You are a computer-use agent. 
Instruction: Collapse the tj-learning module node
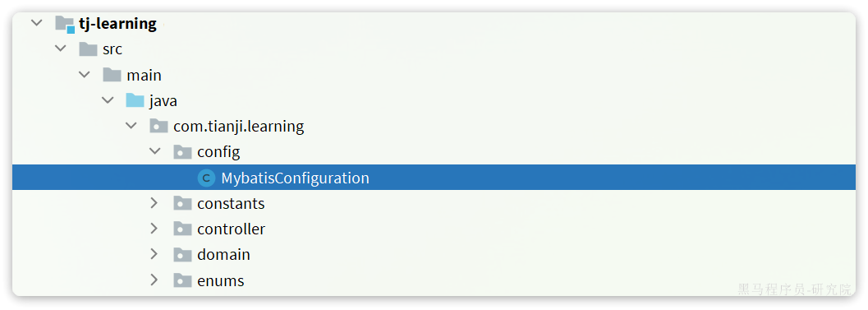point(36,24)
